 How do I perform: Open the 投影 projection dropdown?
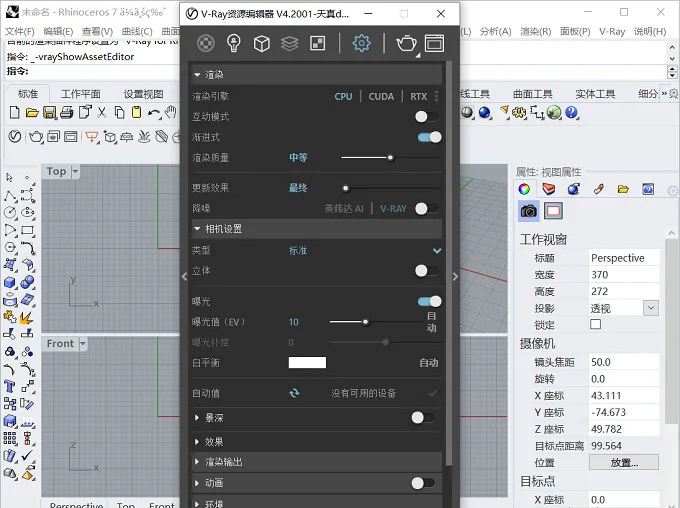(651, 308)
